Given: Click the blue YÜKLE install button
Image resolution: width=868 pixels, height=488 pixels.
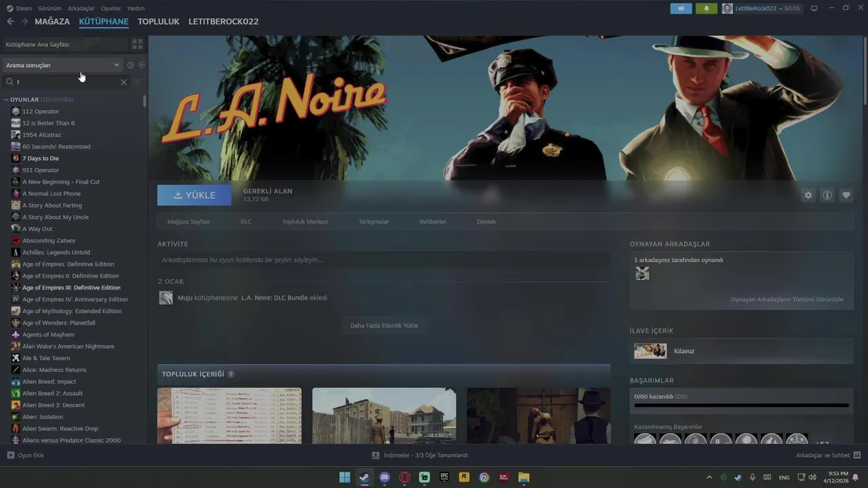Looking at the screenshot, I should 194,195.
